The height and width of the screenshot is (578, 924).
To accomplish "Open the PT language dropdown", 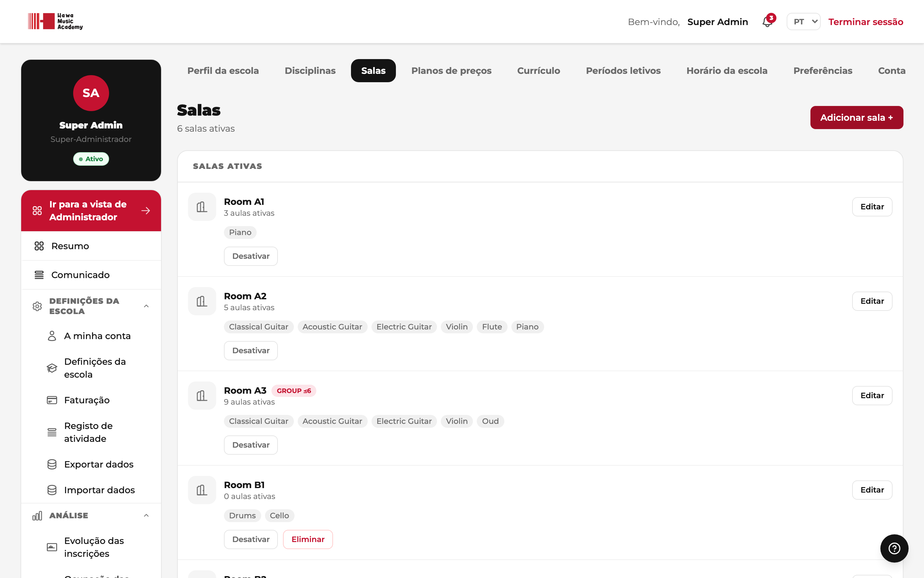I will click(803, 22).
